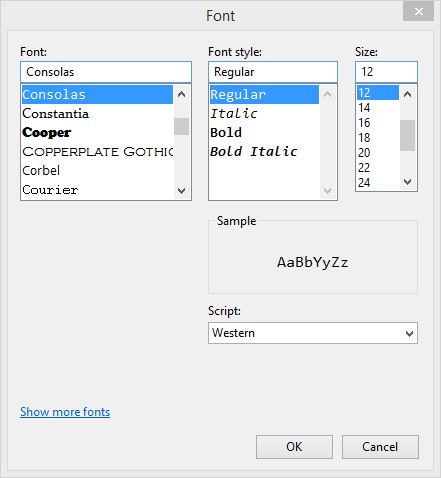Click font style list up arrow
Screen dimensions: 441x478
coord(328,94)
